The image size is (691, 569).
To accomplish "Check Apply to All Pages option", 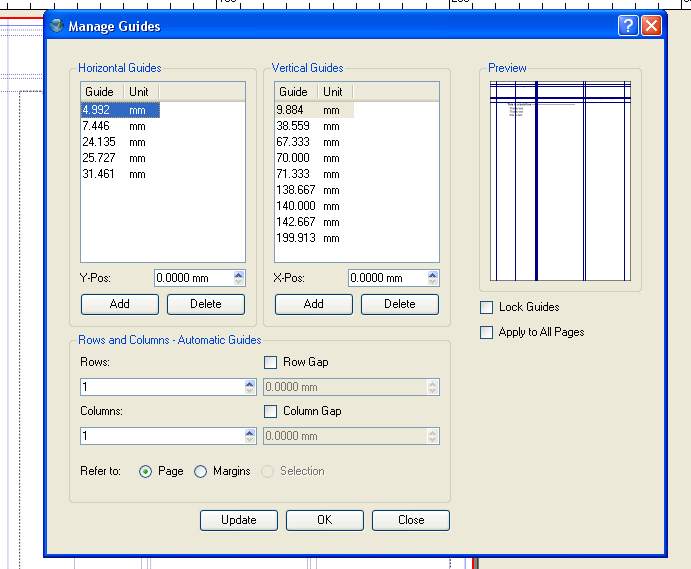I will [487, 332].
